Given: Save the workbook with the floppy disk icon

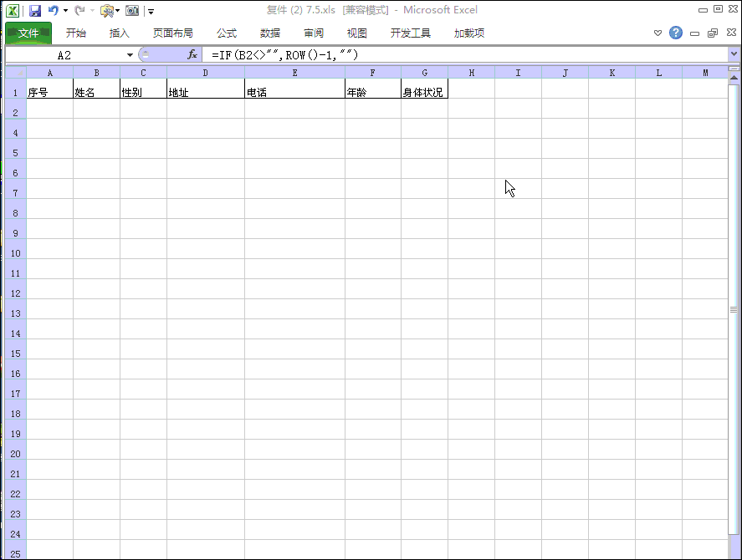Looking at the screenshot, I should pyautogui.click(x=35, y=10).
